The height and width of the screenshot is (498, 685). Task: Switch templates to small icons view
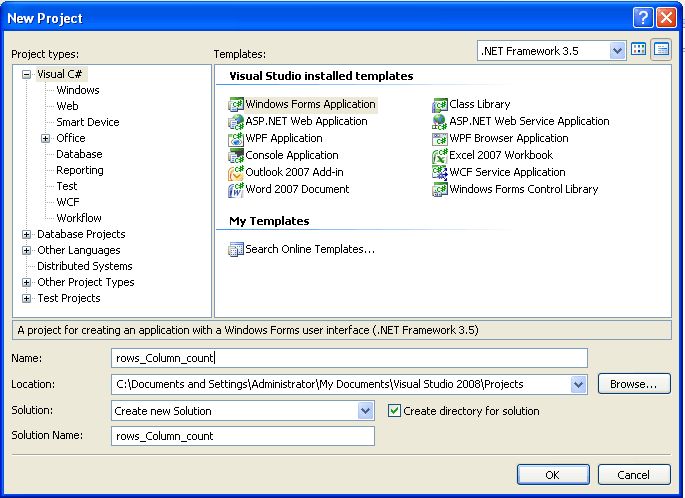661,49
